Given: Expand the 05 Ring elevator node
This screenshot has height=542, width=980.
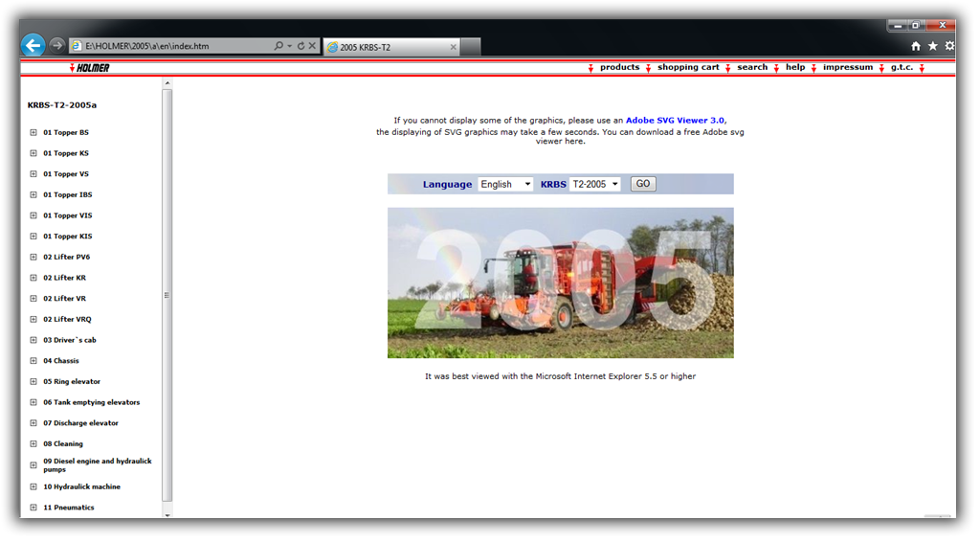Looking at the screenshot, I should coord(33,381).
